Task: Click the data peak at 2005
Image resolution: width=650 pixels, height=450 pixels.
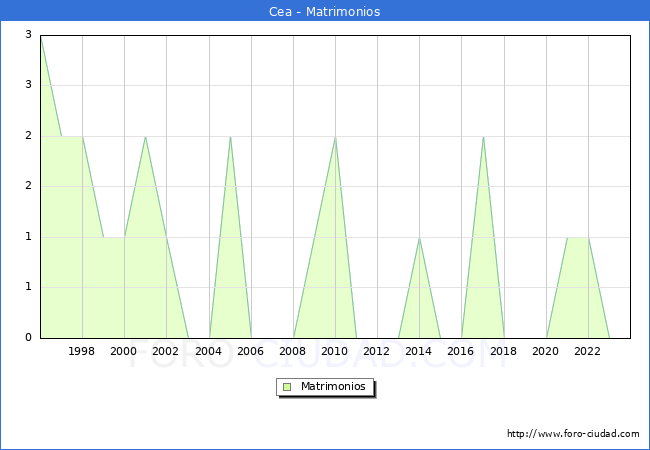Action: point(230,136)
